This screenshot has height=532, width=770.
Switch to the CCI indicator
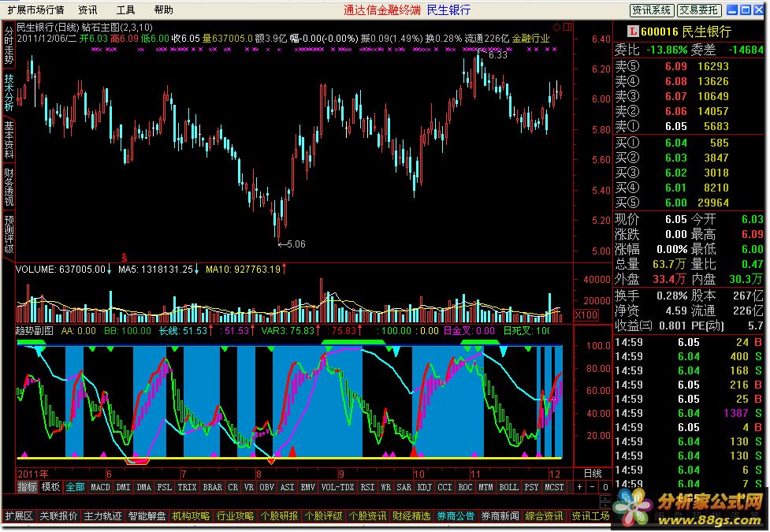[x=445, y=487]
